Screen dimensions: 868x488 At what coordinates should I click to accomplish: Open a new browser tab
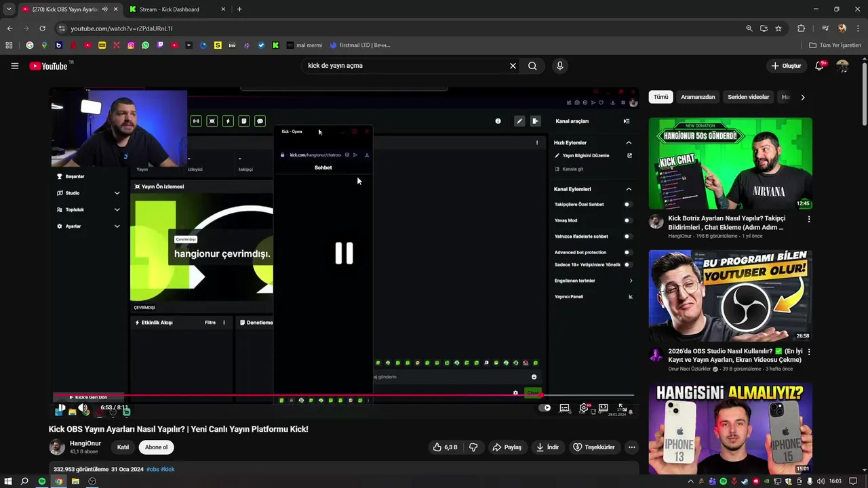coord(239,9)
